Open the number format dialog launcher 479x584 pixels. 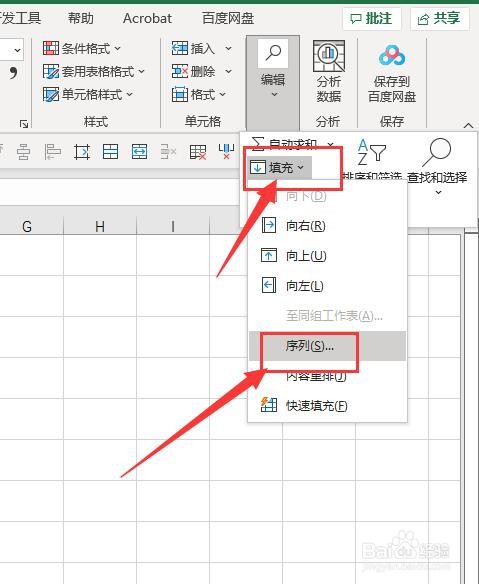coord(24,124)
